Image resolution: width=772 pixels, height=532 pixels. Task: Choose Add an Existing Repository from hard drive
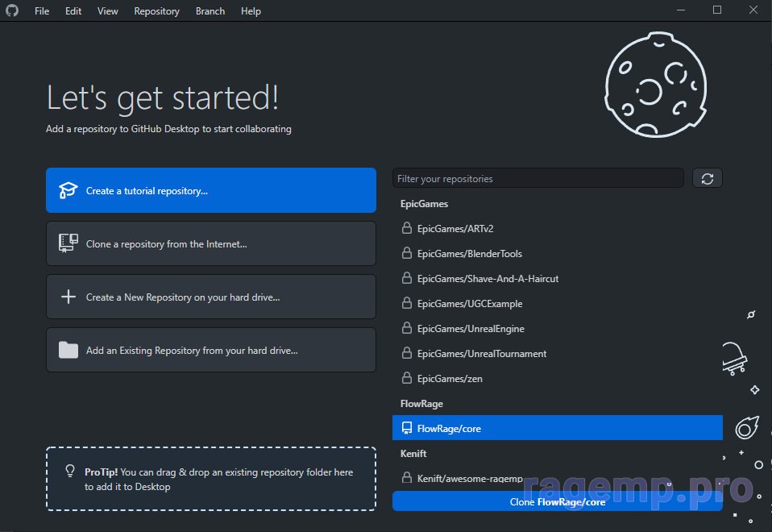point(211,350)
